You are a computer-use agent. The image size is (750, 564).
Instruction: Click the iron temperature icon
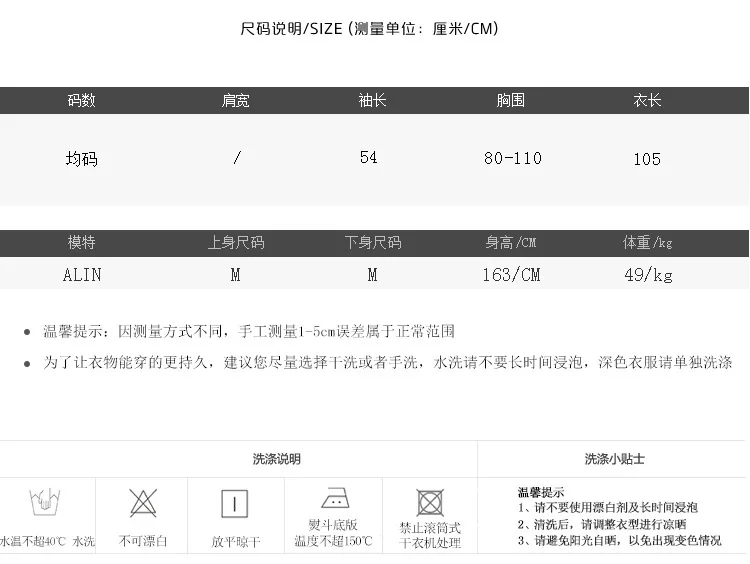point(335,498)
